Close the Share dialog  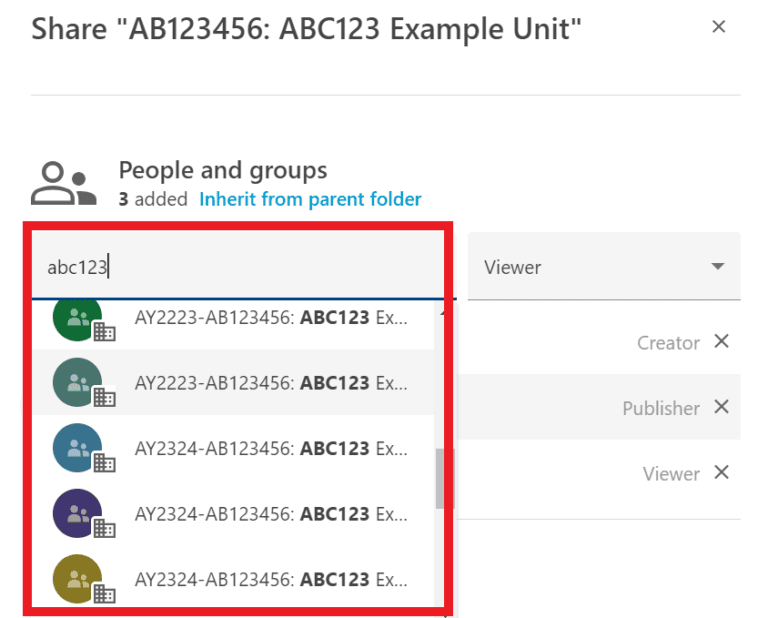click(718, 27)
